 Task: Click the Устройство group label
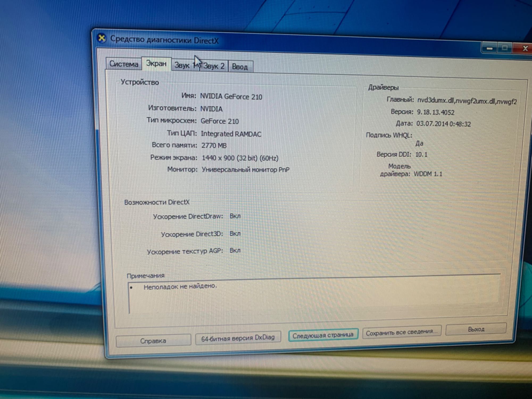tap(140, 82)
